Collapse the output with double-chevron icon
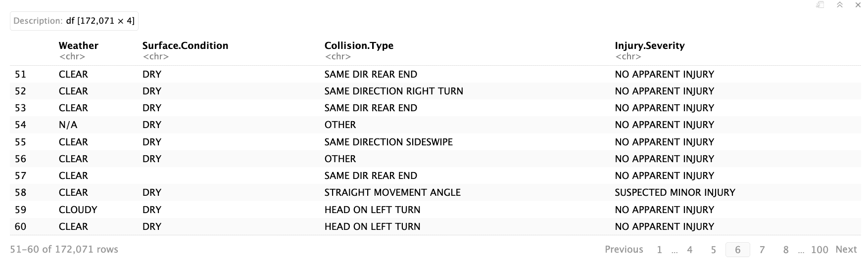This screenshot has height=264, width=868. tap(840, 5)
